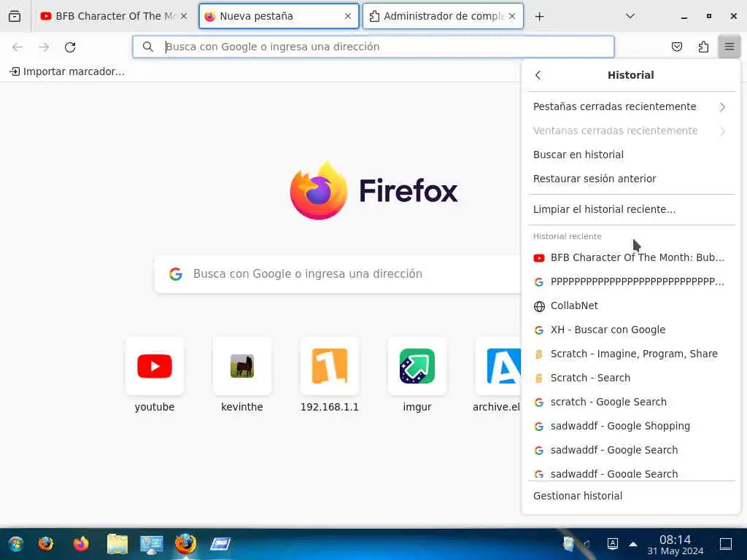Expand the list all tabs dropdown arrow

tap(630, 16)
